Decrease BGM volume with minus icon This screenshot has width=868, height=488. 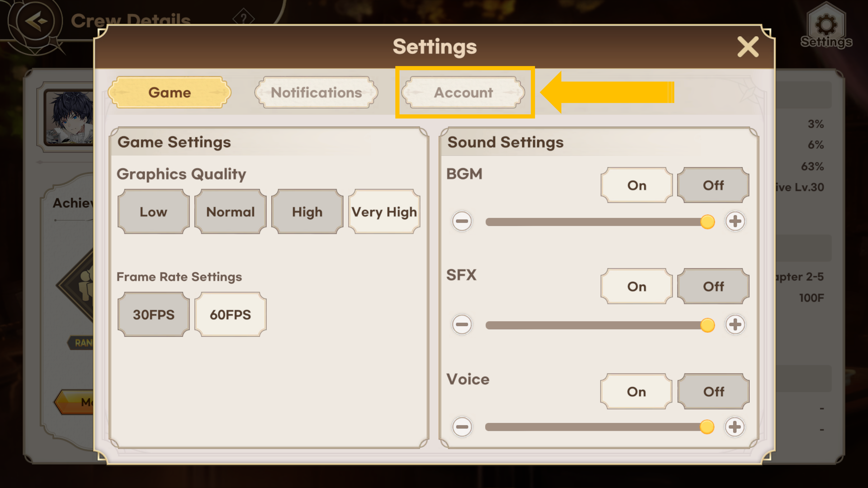pyautogui.click(x=462, y=222)
